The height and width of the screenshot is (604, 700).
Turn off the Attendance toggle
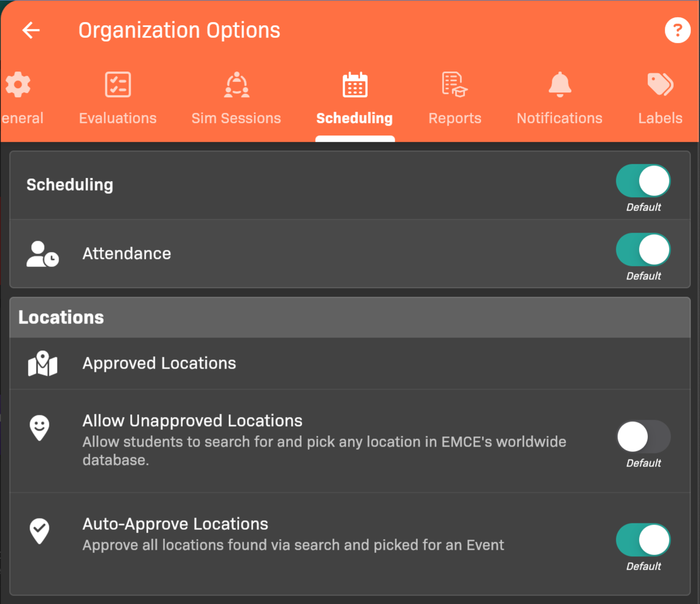click(643, 250)
